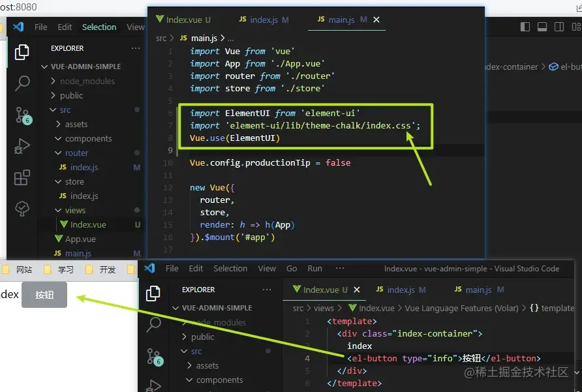Viewport: 582px width, 392px height.
Task: Open View menu in bottom VS Code window
Action: (x=267, y=268)
